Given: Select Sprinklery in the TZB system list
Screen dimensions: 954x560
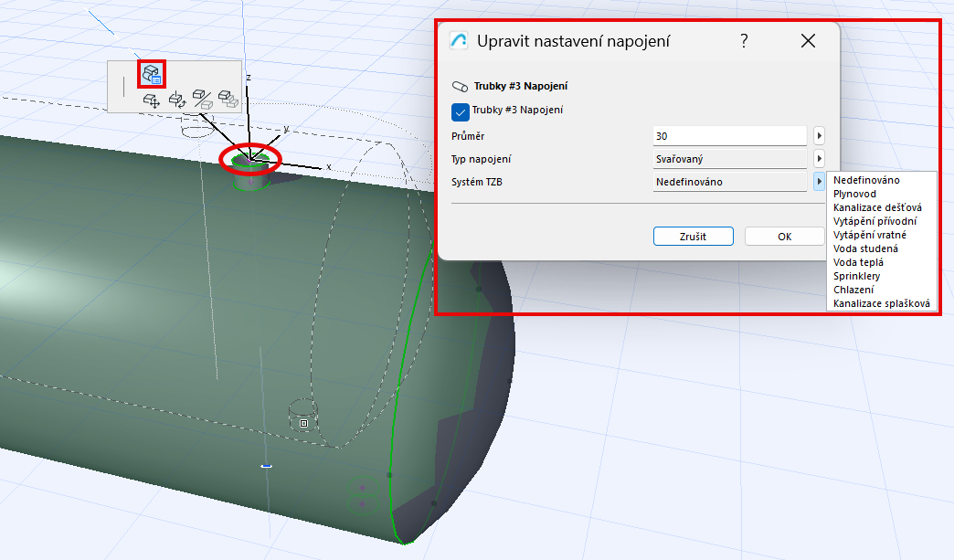Looking at the screenshot, I should point(854,276).
